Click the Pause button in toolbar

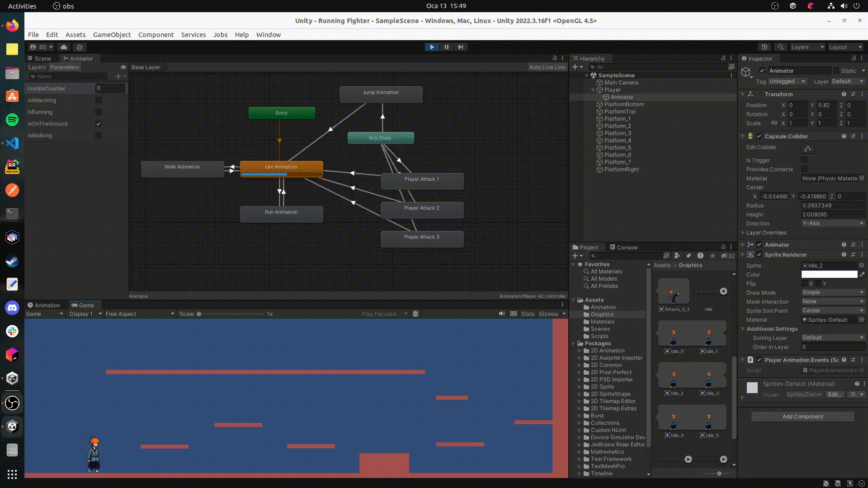pos(446,47)
